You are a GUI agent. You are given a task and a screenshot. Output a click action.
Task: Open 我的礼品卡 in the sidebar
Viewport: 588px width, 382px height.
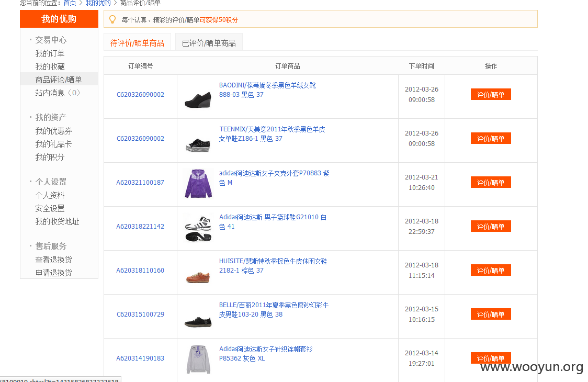click(54, 144)
